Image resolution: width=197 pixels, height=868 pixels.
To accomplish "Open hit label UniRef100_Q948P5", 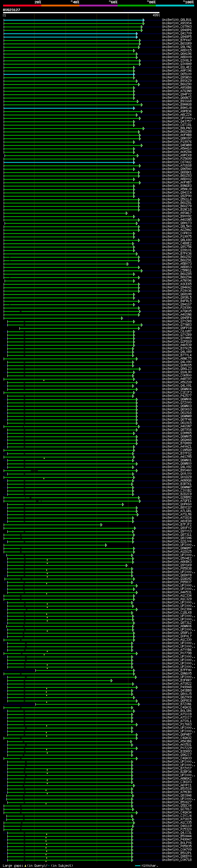I will point(177,37).
